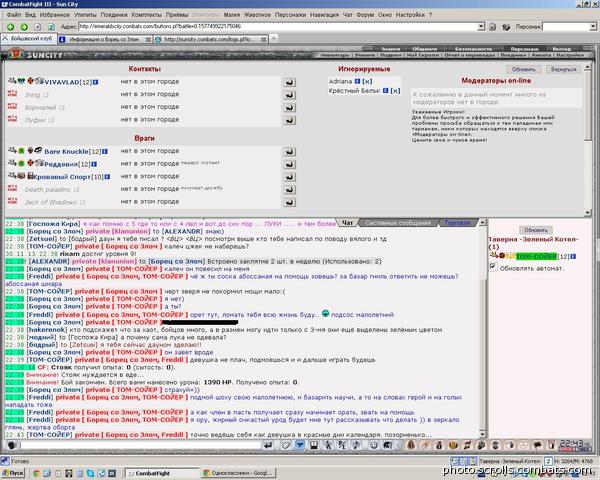Open the Утилиты menu
Image resolution: width=600 pixels, height=480 pixels.
coord(85,15)
